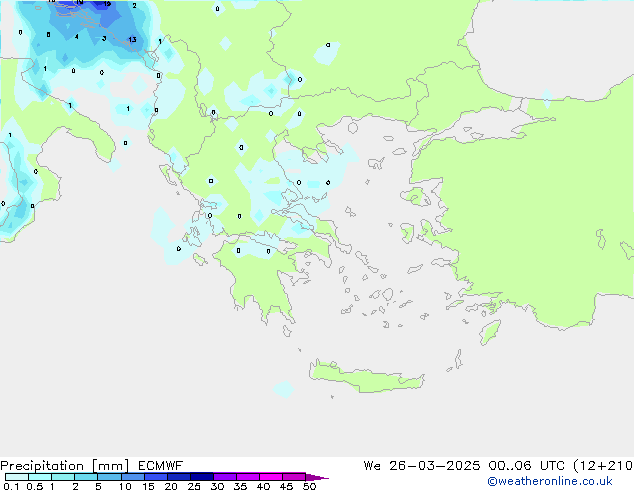Viewport: 634px width, 490px height.
Task: Click the '13' precipitation value on the map
Action: coord(132,39)
